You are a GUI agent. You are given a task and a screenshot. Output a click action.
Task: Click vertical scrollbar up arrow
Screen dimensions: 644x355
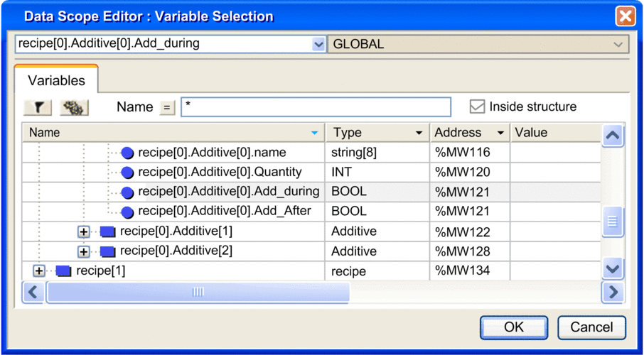pyautogui.click(x=613, y=135)
